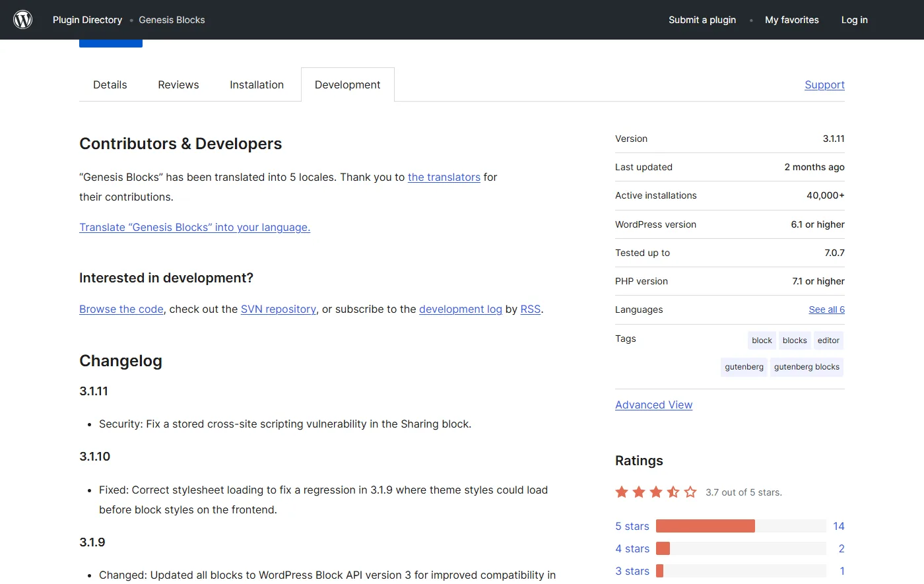Screen dimensions: 924x584
Task: Click the 40,000+ active installations value
Action: coord(826,195)
